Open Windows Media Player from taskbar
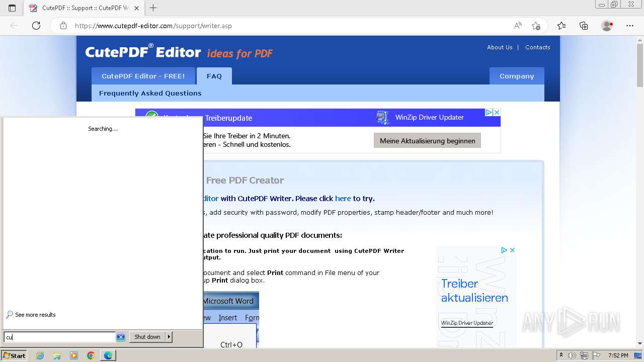644x362 pixels. tap(74, 355)
